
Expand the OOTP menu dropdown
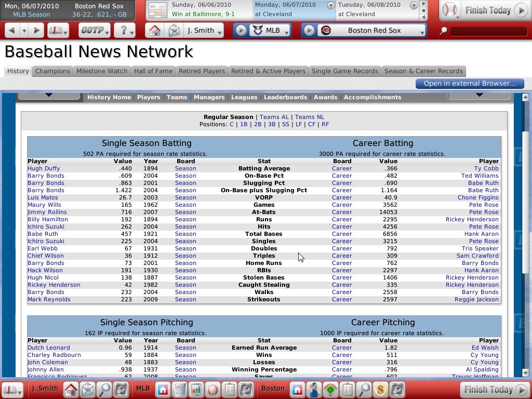(x=95, y=31)
